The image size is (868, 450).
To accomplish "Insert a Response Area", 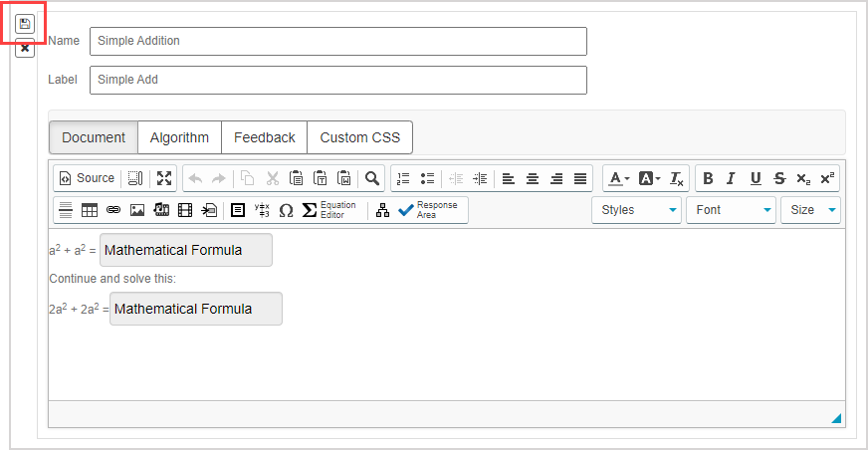I will click(428, 210).
